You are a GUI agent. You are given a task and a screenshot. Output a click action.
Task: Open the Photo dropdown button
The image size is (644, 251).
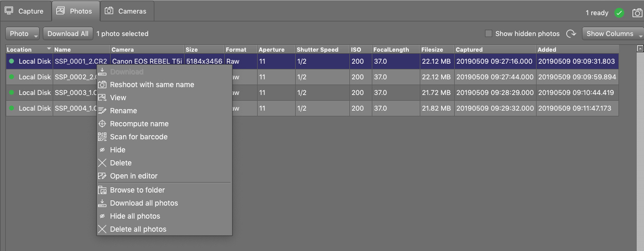pos(22,34)
